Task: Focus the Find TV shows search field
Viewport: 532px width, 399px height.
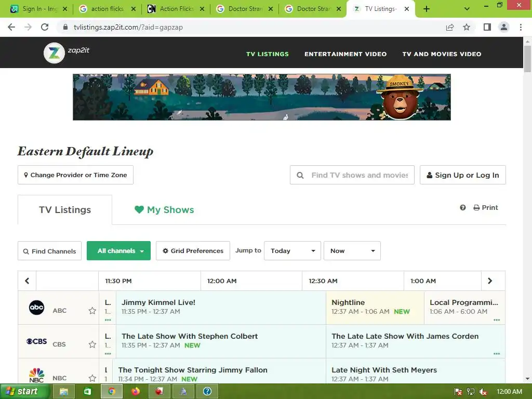Action: click(352, 175)
